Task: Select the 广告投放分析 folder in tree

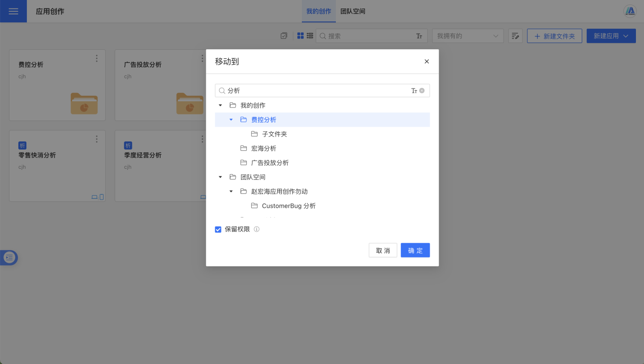Action: [270, 163]
